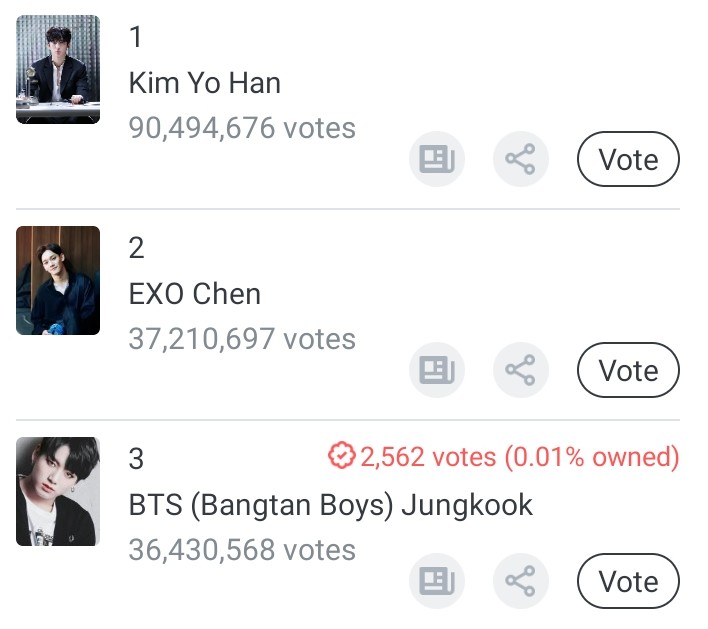
Task: Tap the 36,430,568 votes count
Action: pos(242,550)
